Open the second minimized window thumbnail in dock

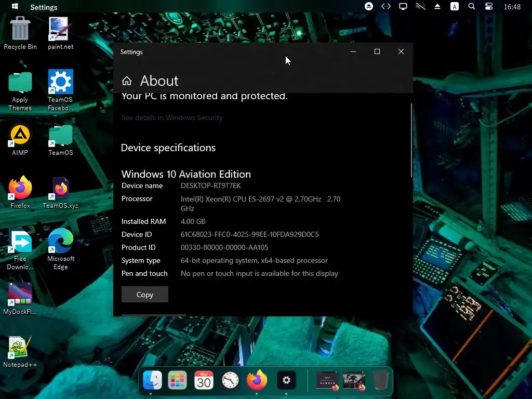click(x=354, y=381)
